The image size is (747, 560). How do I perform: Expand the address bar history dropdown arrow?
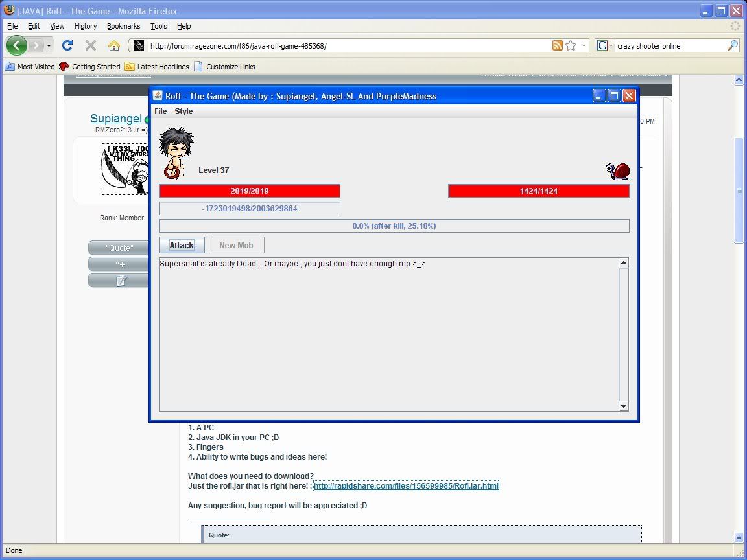click(584, 45)
